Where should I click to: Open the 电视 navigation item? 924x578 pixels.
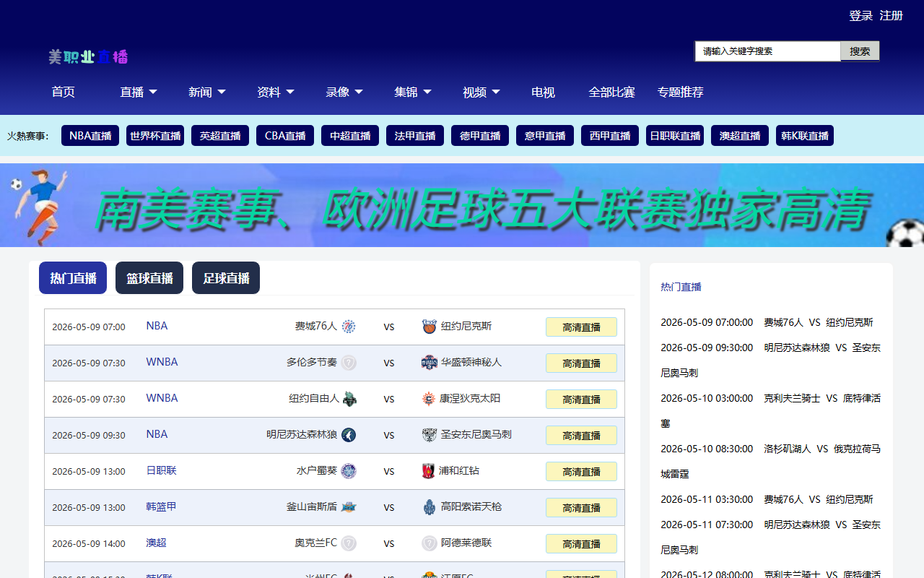click(543, 92)
